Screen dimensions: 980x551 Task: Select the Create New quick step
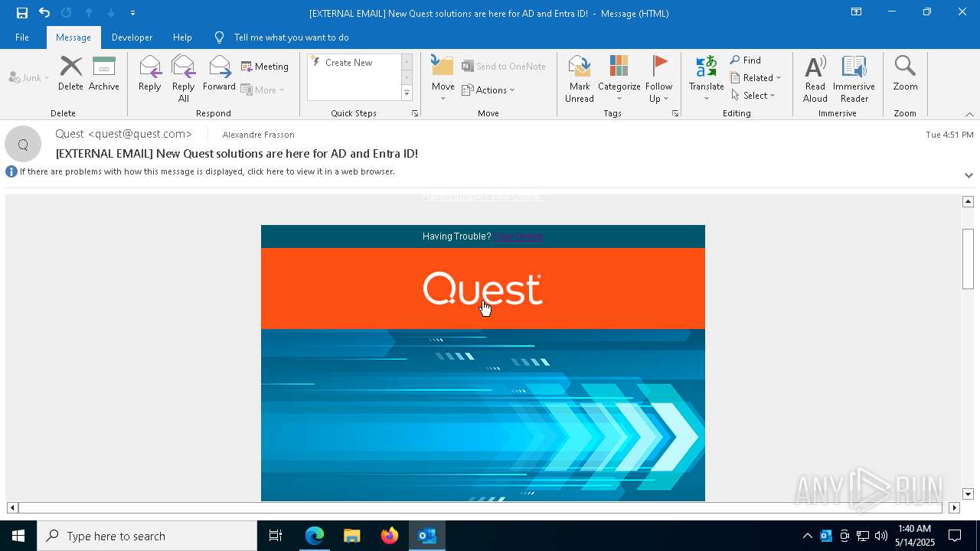pos(349,63)
